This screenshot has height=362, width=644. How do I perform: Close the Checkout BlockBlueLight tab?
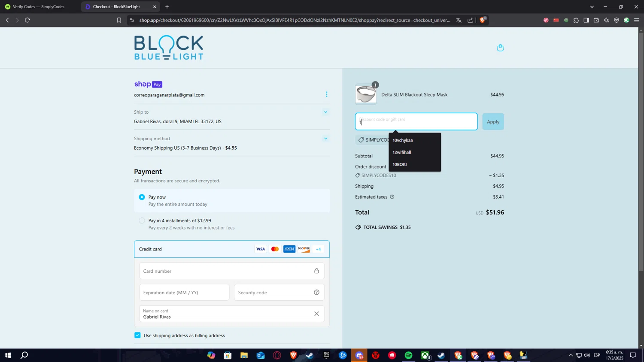coord(155,7)
